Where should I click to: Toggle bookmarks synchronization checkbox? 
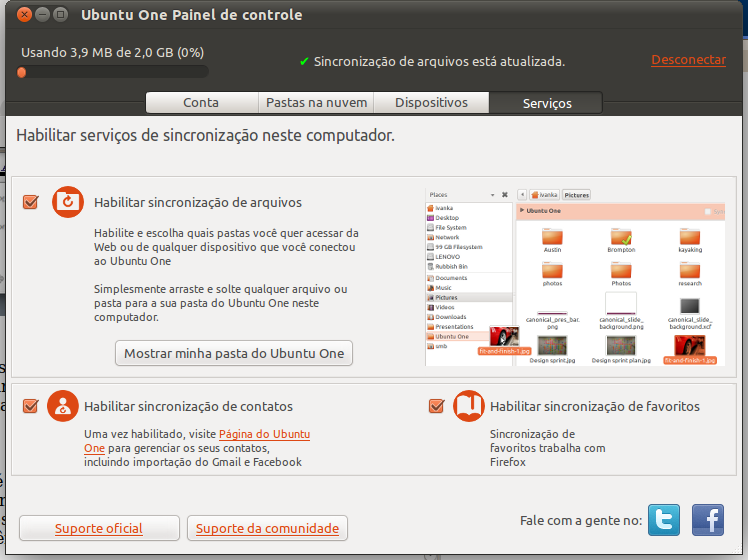436,406
